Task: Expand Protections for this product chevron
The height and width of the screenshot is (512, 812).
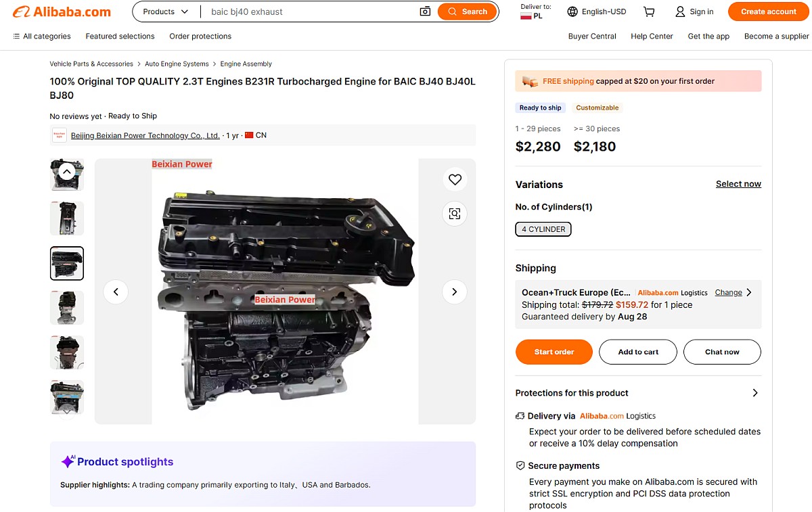Action: (755, 393)
